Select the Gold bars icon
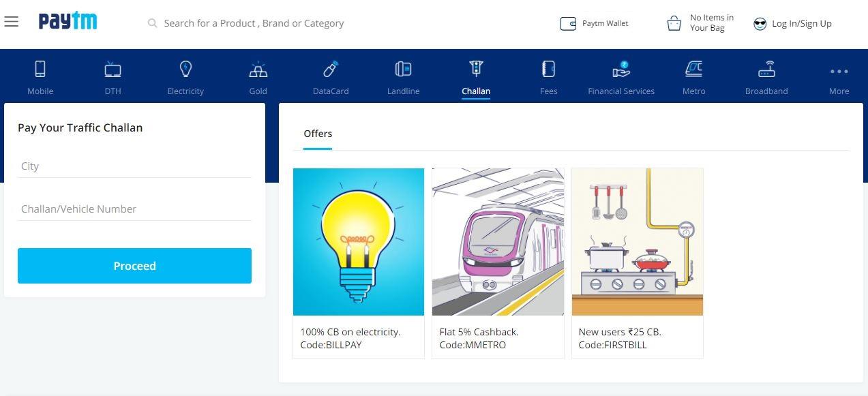The width and height of the screenshot is (868, 396). click(258, 69)
